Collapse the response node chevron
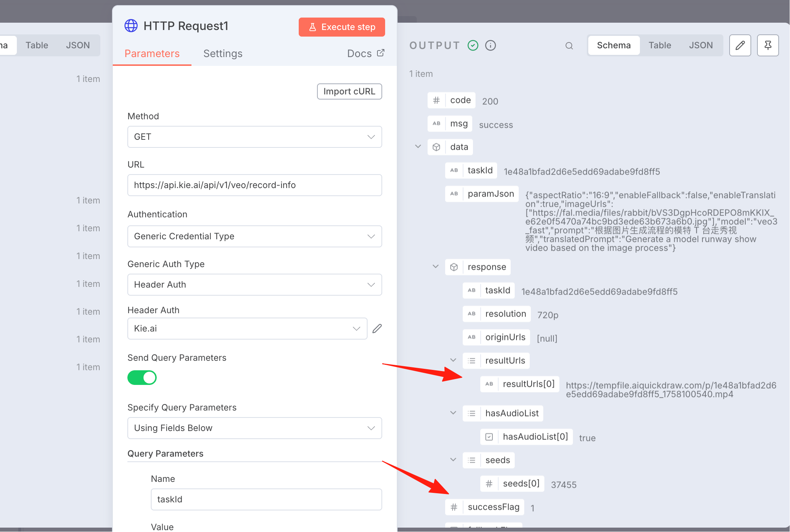790x532 pixels. coord(435,267)
